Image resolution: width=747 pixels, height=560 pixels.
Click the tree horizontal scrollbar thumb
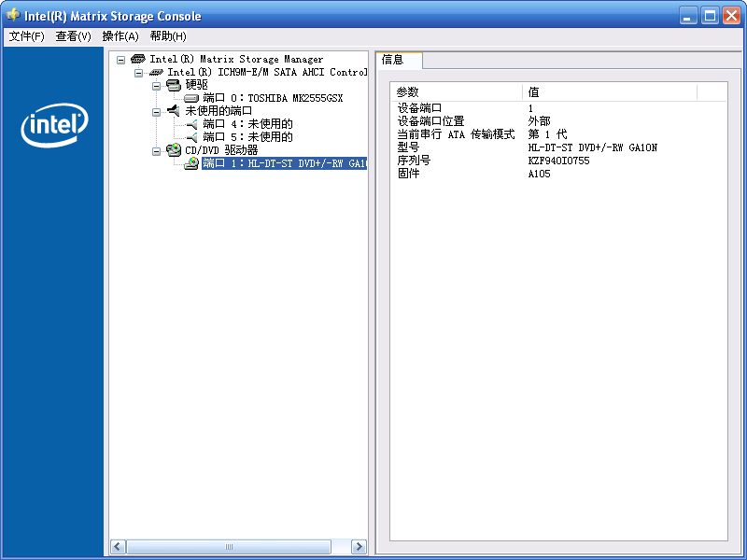[229, 547]
